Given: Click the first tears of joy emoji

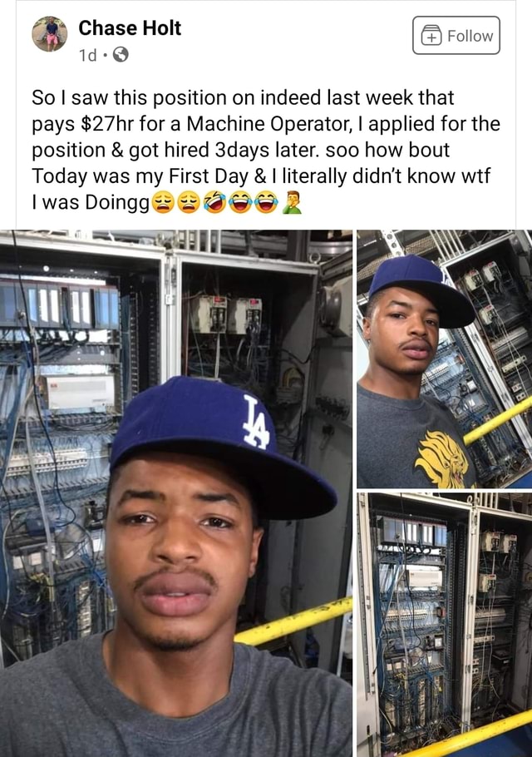Looking at the screenshot, I should (241, 202).
